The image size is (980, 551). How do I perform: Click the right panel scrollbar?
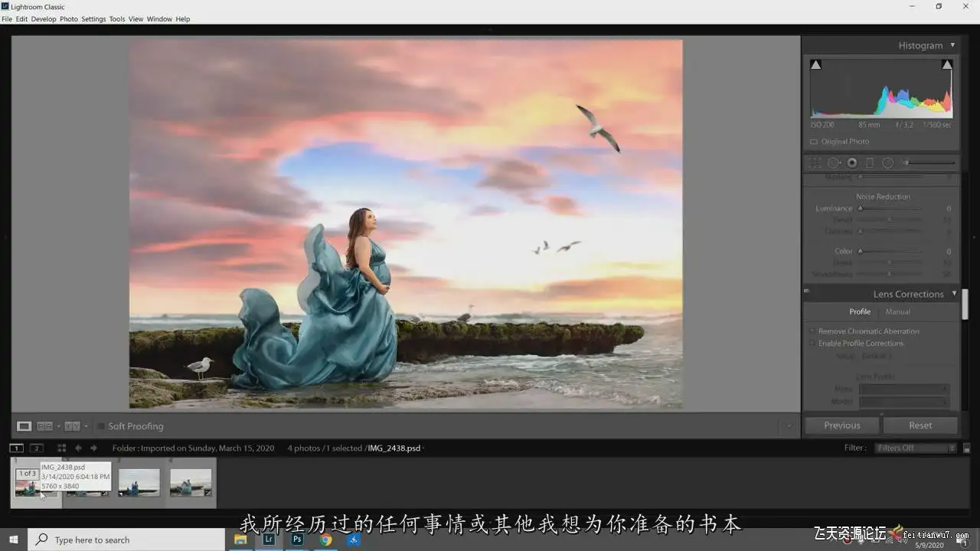pyautogui.click(x=965, y=305)
